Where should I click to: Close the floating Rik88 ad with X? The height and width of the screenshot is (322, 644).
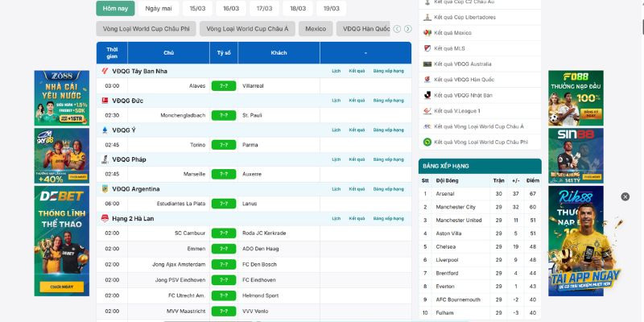pos(625,196)
